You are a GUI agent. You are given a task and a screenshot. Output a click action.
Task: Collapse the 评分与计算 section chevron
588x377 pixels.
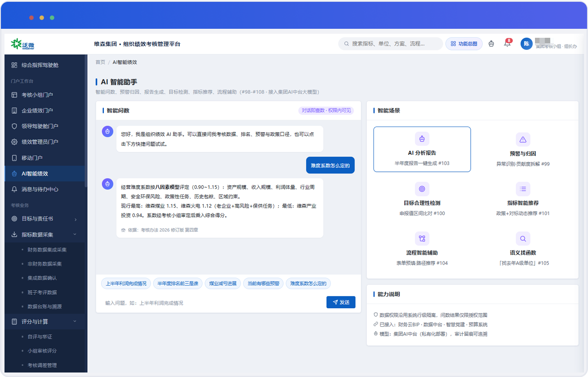[75, 322]
